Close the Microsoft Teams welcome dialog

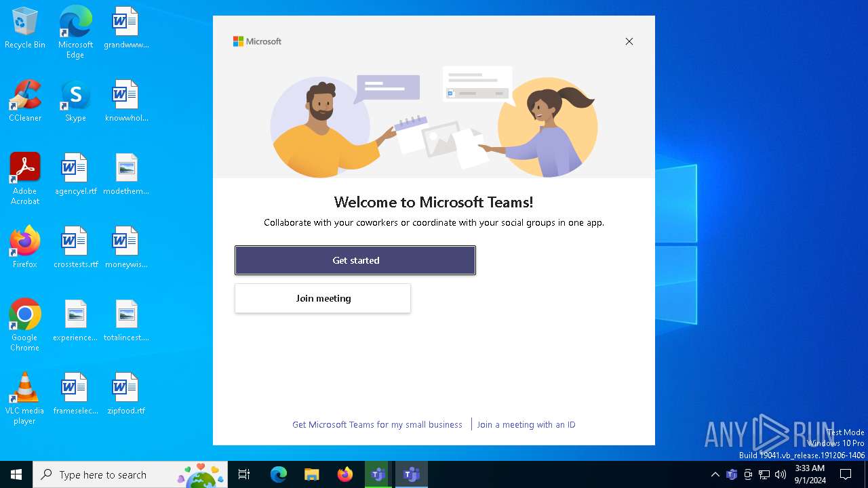pos(629,41)
